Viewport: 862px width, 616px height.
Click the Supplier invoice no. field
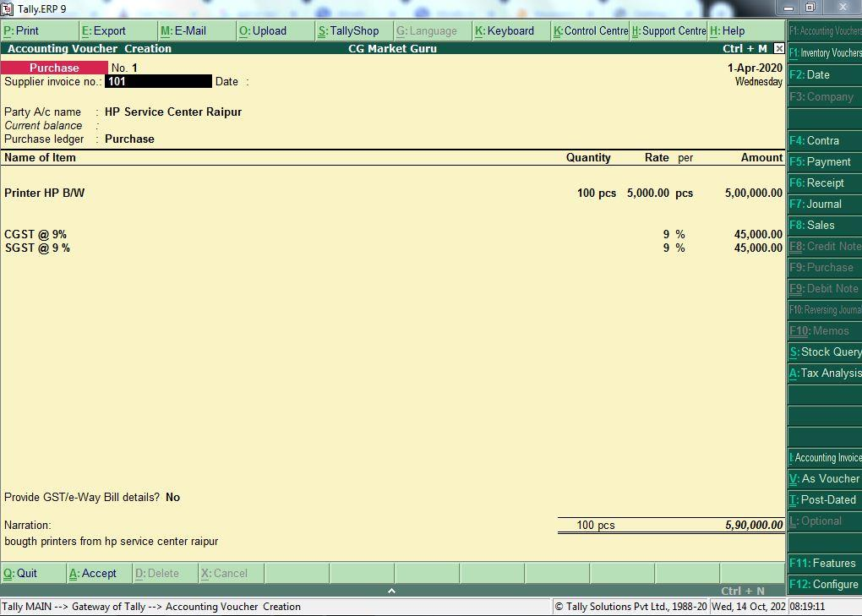(158, 82)
